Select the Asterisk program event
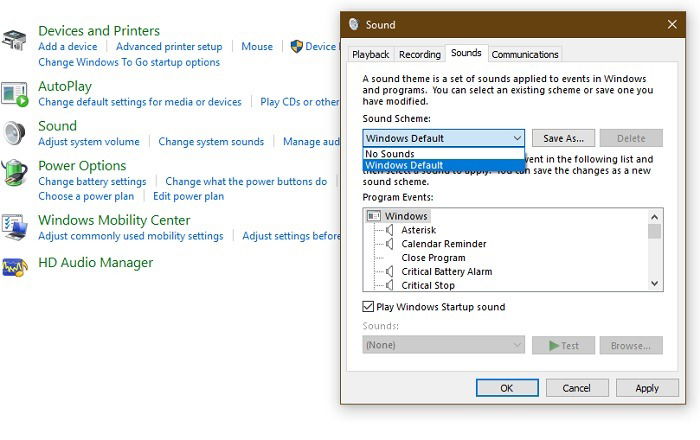Screen dimensions: 700x440 (418, 230)
